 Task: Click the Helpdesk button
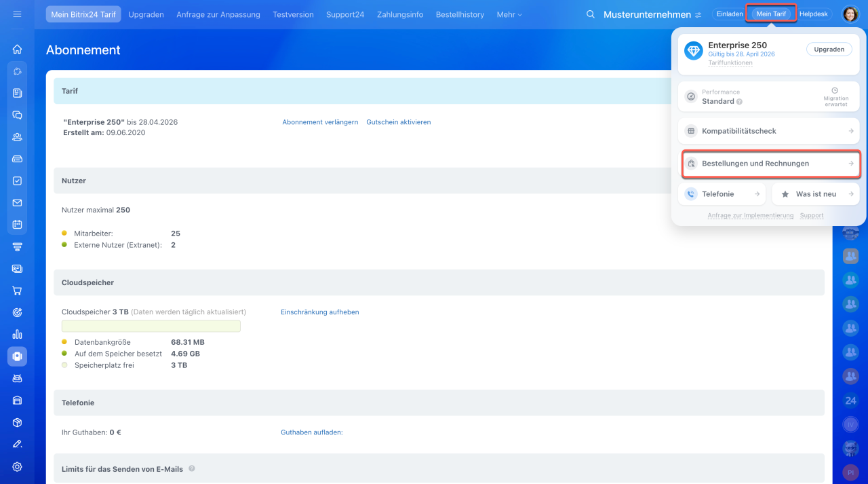point(814,14)
